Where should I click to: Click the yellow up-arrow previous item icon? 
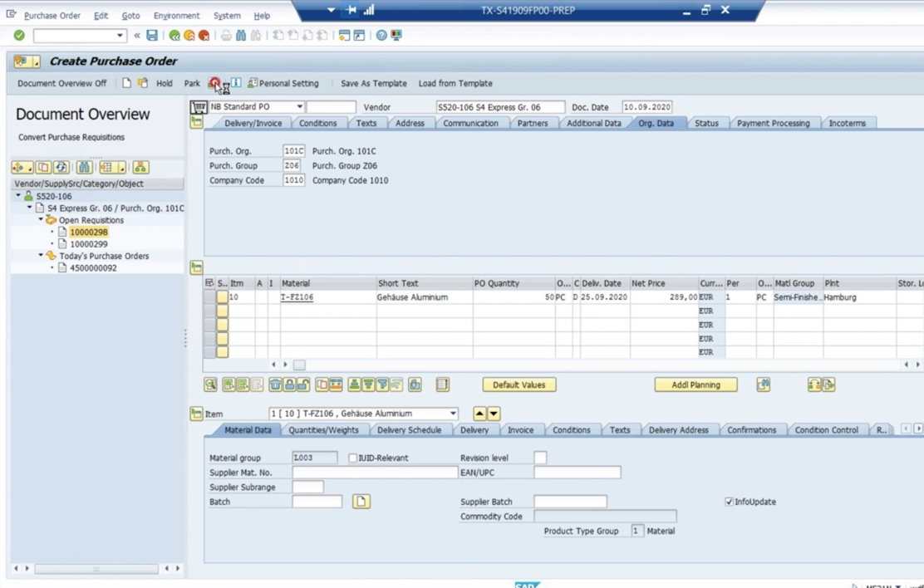pyautogui.click(x=479, y=414)
